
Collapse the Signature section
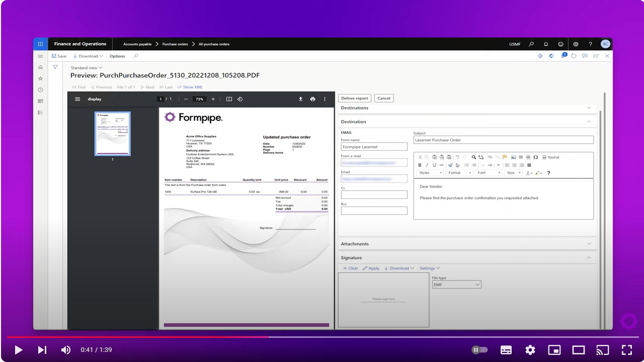click(x=466, y=258)
